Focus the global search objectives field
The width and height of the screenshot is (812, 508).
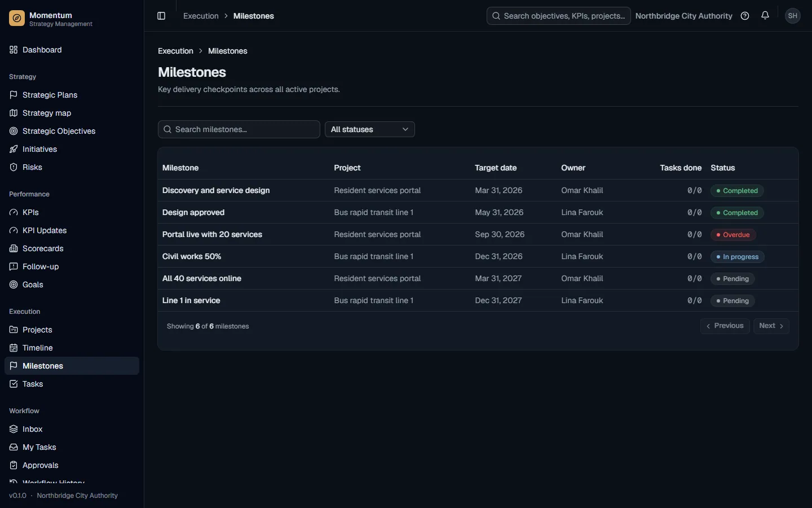click(x=559, y=16)
